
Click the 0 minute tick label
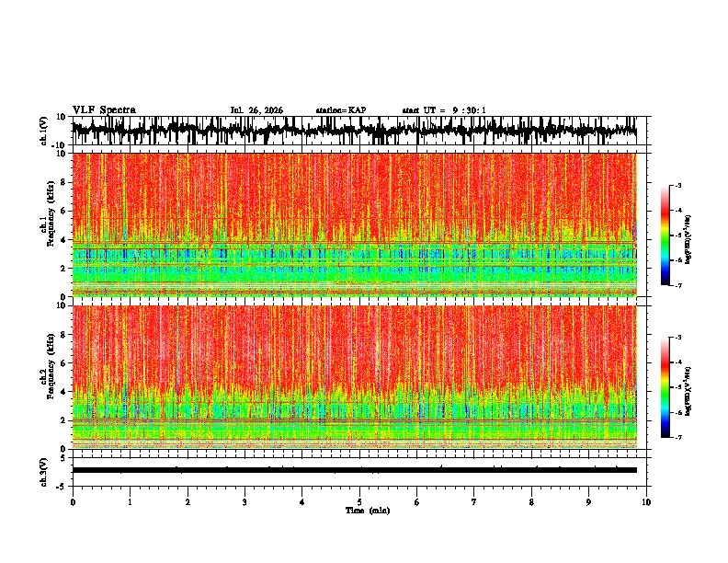coord(73,502)
